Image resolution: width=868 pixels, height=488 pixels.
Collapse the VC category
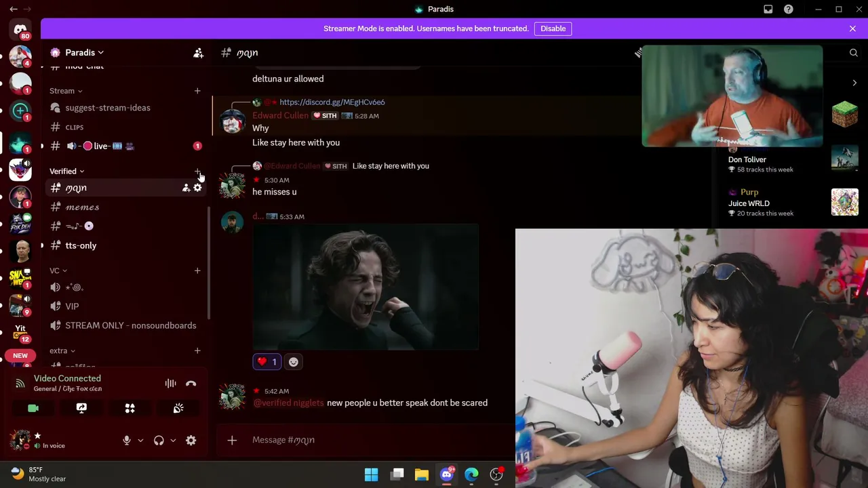point(58,270)
